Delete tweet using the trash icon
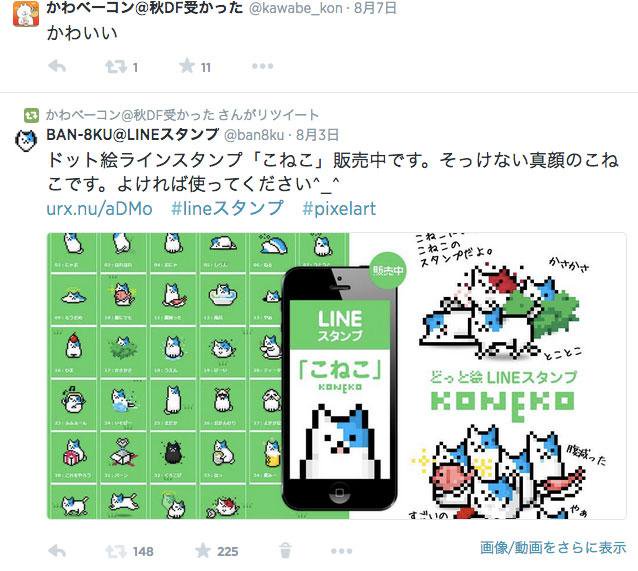 285,551
